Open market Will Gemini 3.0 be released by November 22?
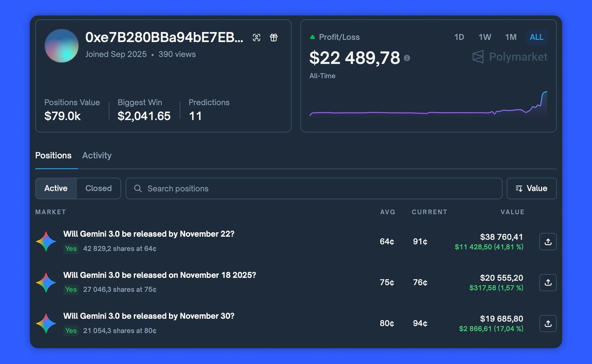592x364 pixels. [149, 234]
